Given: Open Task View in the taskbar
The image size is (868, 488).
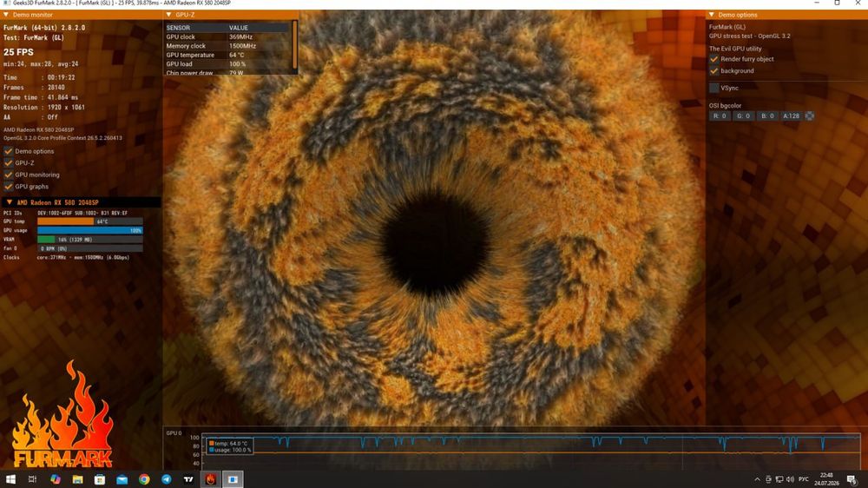Looking at the screenshot, I should (33, 479).
